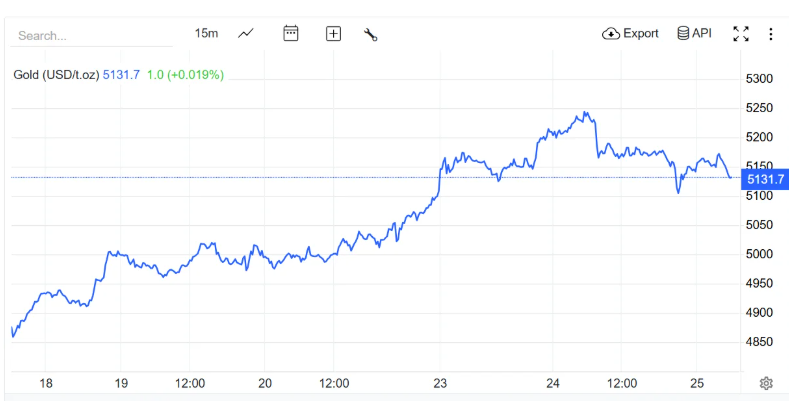
Task: Click the cloud Export icon
Action: tap(611, 33)
